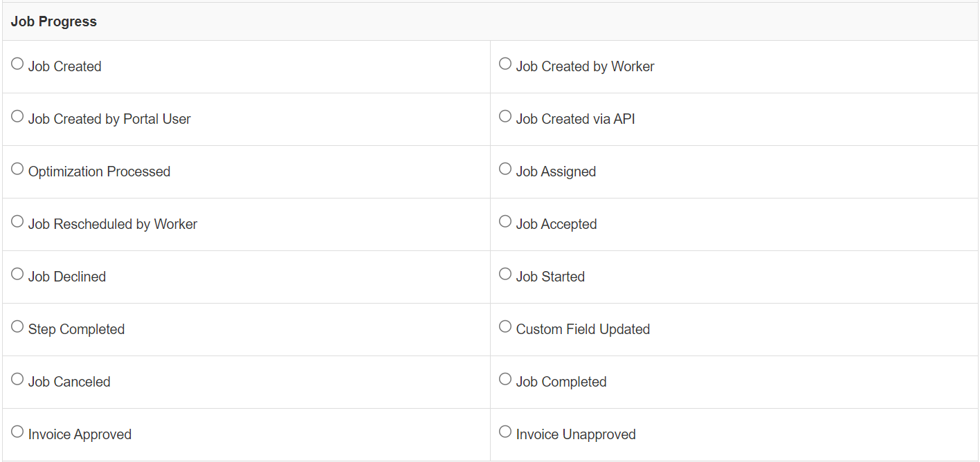Pick the Job Canceled option

pyautogui.click(x=17, y=378)
